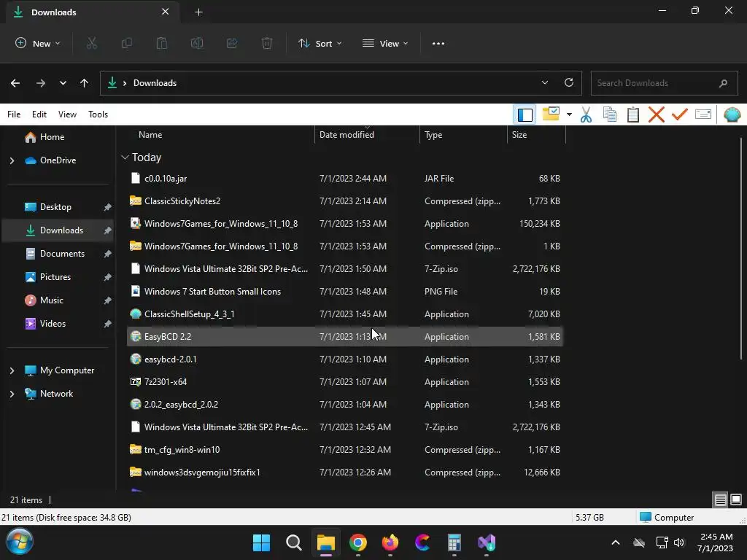Refresh the Downloads folder
Screen dimensions: 747x560
569,82
